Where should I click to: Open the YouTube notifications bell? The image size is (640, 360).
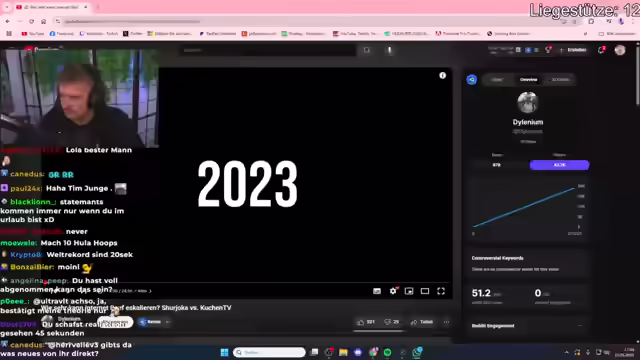[601, 50]
